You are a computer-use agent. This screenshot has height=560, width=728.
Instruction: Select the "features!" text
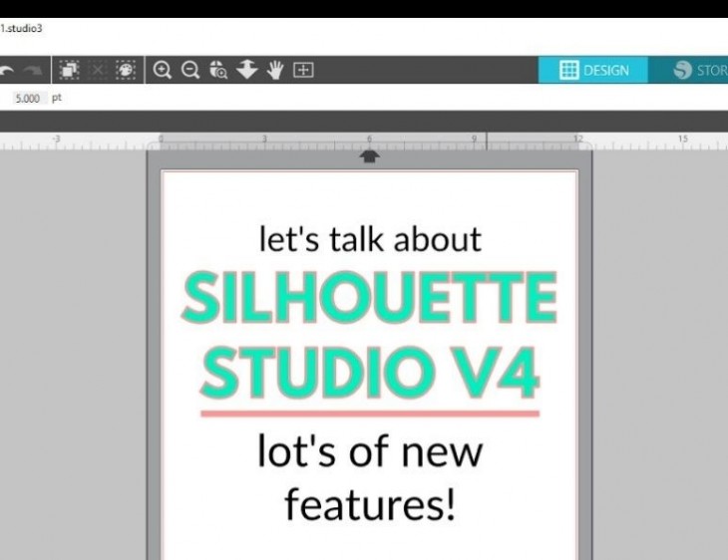pos(370,505)
